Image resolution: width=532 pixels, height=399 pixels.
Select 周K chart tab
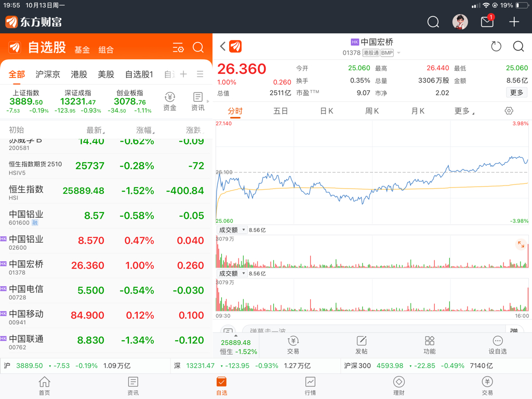tap(372, 111)
